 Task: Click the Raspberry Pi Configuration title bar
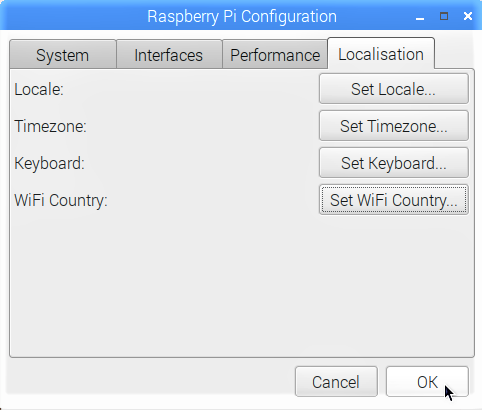[241, 16]
